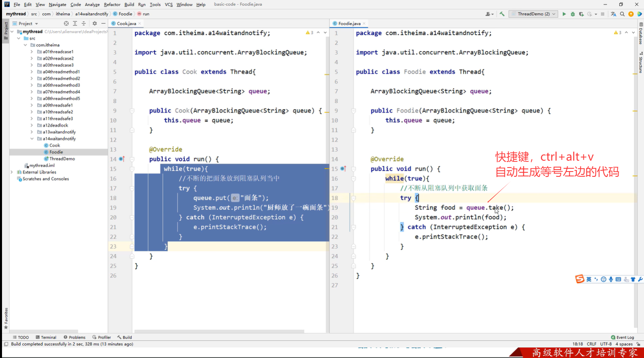644x358 pixels.
Task: Expand the a12deadlock package
Action: [x=32, y=126]
